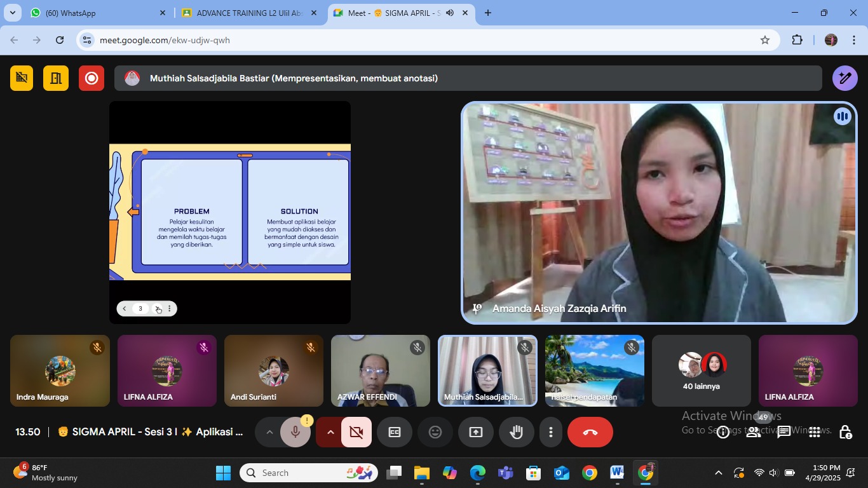Open the emoji reactions panel
Screen dimensions: 868x488
435,432
